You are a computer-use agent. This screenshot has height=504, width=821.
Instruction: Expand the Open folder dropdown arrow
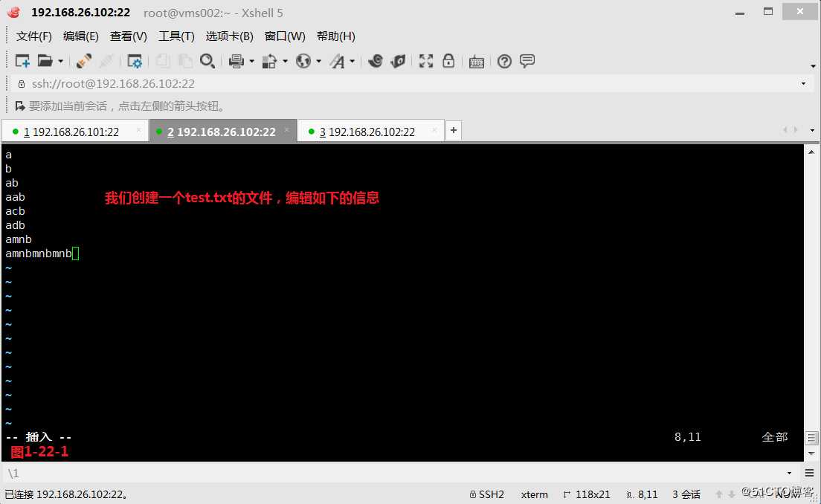pyautogui.click(x=61, y=61)
